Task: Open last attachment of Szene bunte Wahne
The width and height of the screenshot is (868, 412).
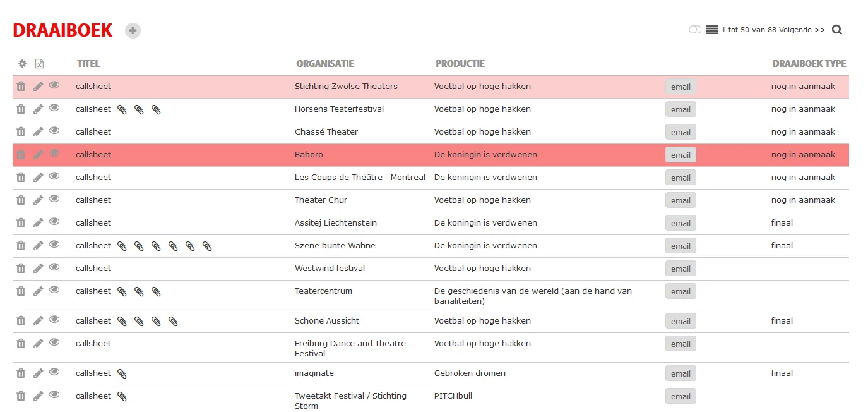Action: click(x=207, y=246)
